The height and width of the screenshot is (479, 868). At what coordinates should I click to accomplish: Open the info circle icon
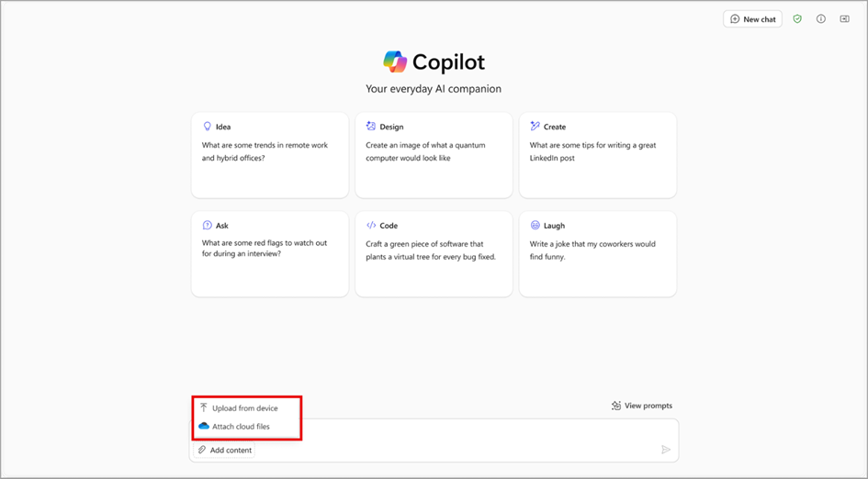tap(821, 18)
